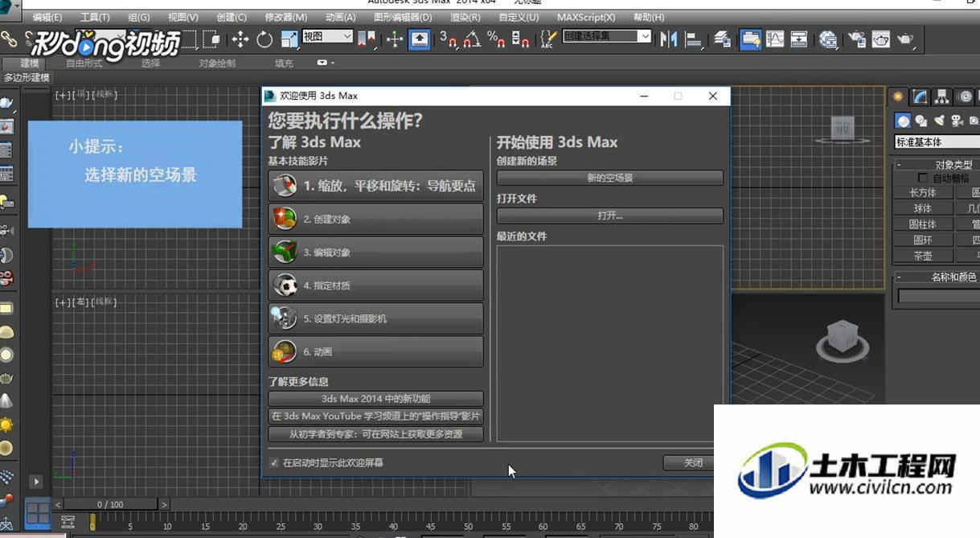Select the Rotate tool in main toolbar
980x538 pixels.
(264, 39)
